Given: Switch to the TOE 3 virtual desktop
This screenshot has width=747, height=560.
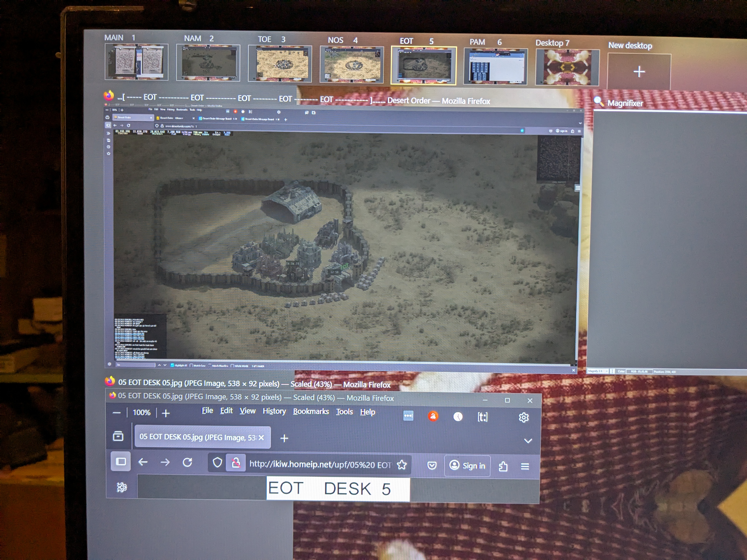Looking at the screenshot, I should coord(280,64).
